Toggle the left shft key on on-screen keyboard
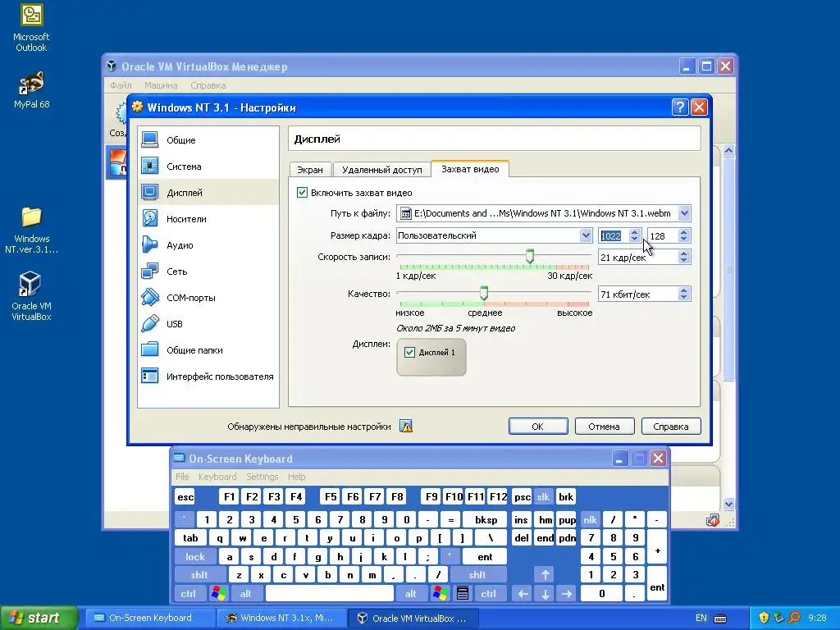Screen dimensions: 840x630 click(x=199, y=575)
